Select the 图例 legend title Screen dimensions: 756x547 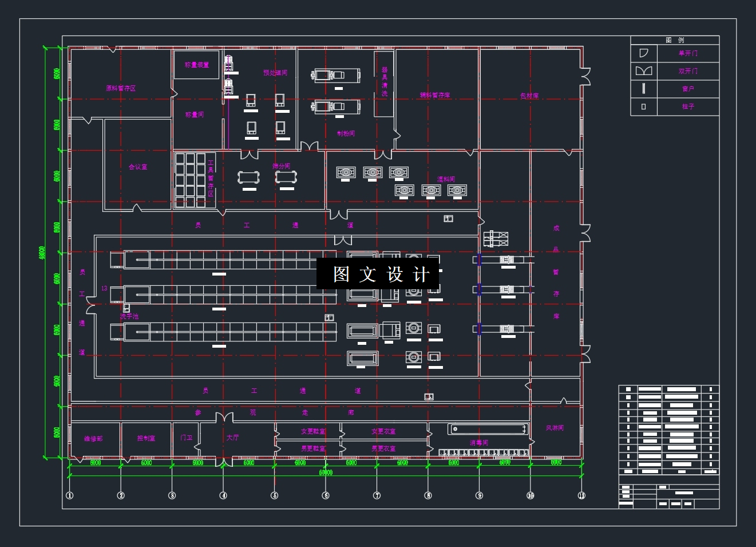[675, 40]
